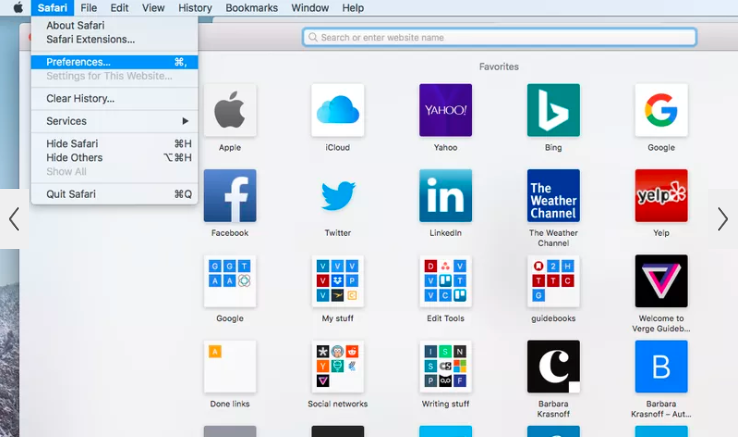Open the Facebook favorite
Screen dimensions: 738x437
click(230, 195)
